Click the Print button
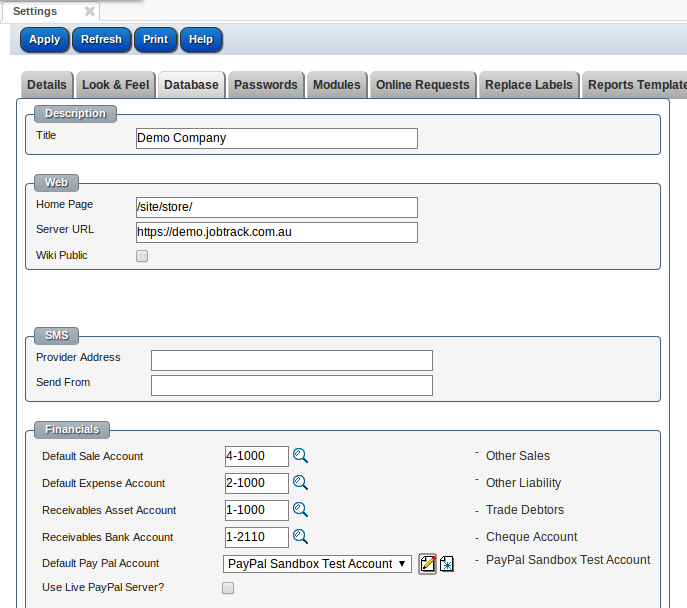The height and width of the screenshot is (608, 687). 155,40
